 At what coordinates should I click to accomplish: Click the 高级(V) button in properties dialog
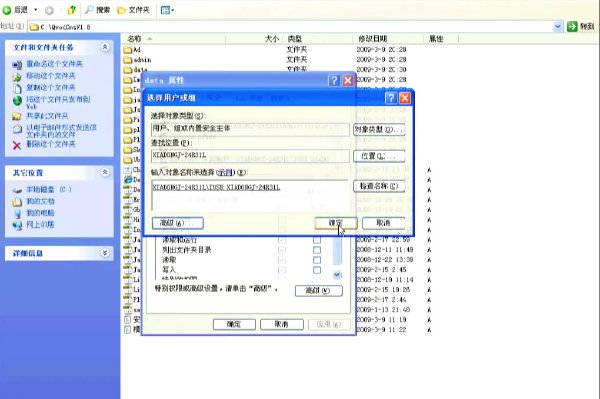(x=319, y=291)
